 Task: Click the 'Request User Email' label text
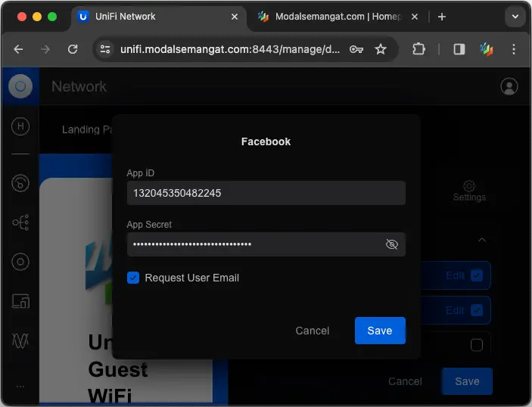pos(192,278)
